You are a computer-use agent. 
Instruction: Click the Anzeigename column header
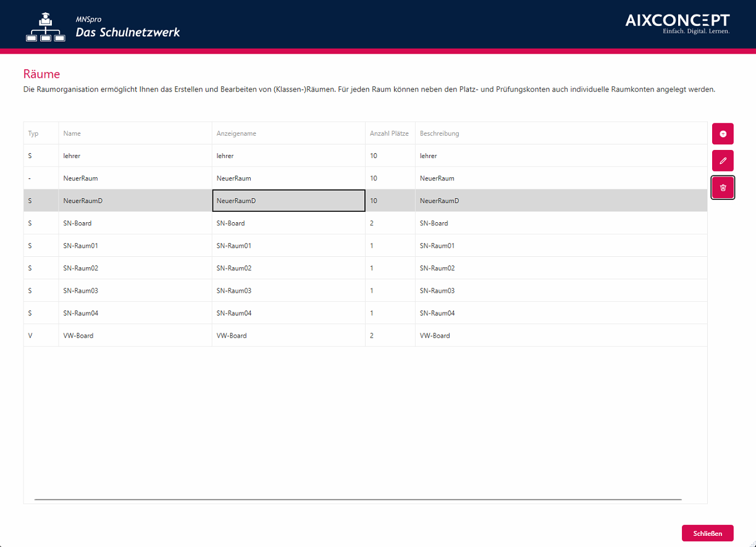pos(236,133)
